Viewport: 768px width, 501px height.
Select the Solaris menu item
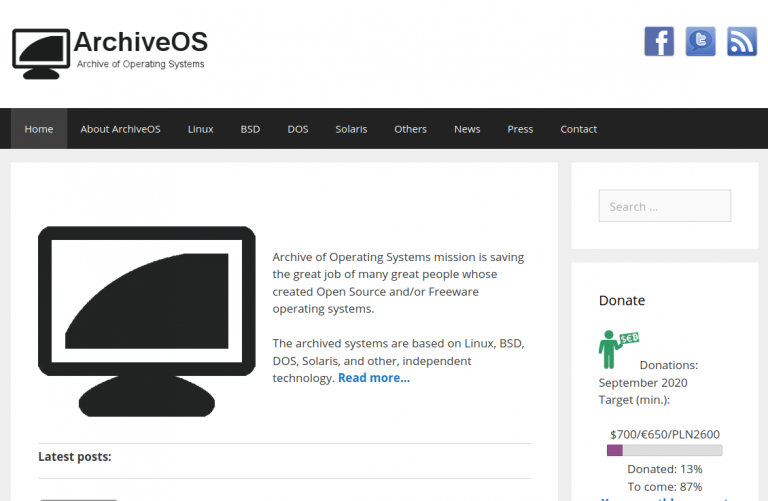[x=351, y=129]
